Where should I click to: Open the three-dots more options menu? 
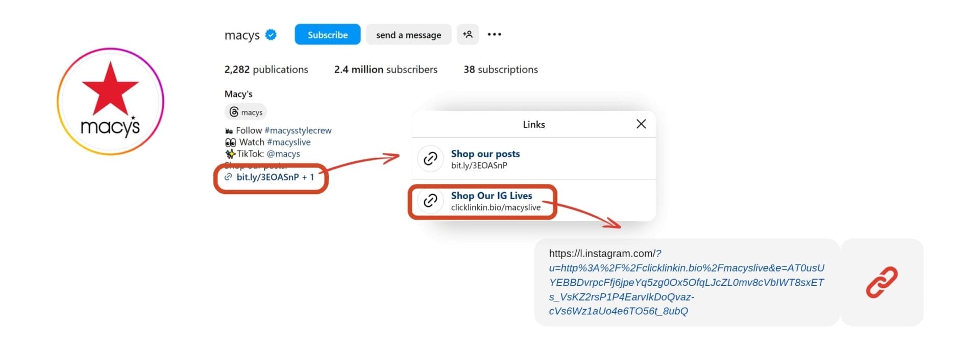(494, 35)
